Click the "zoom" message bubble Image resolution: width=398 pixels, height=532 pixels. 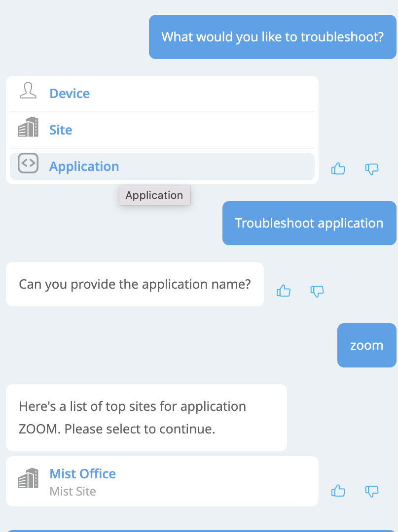pos(366,345)
